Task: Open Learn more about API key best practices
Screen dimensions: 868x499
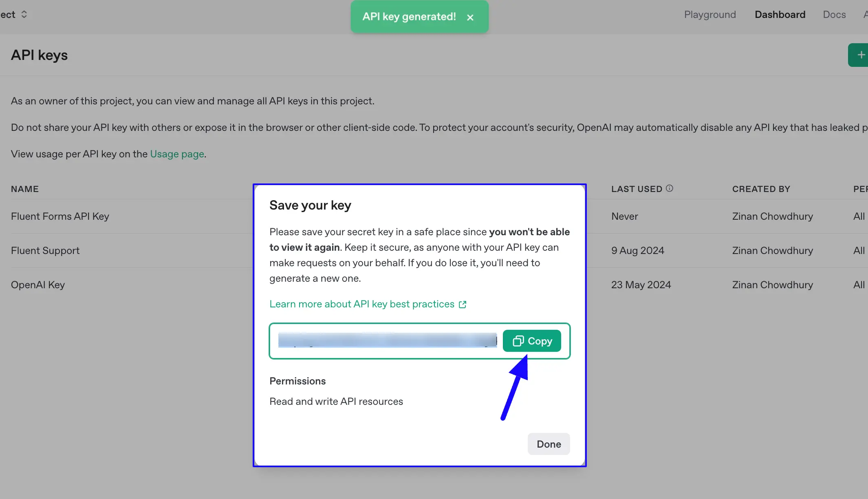Action: [x=361, y=304]
